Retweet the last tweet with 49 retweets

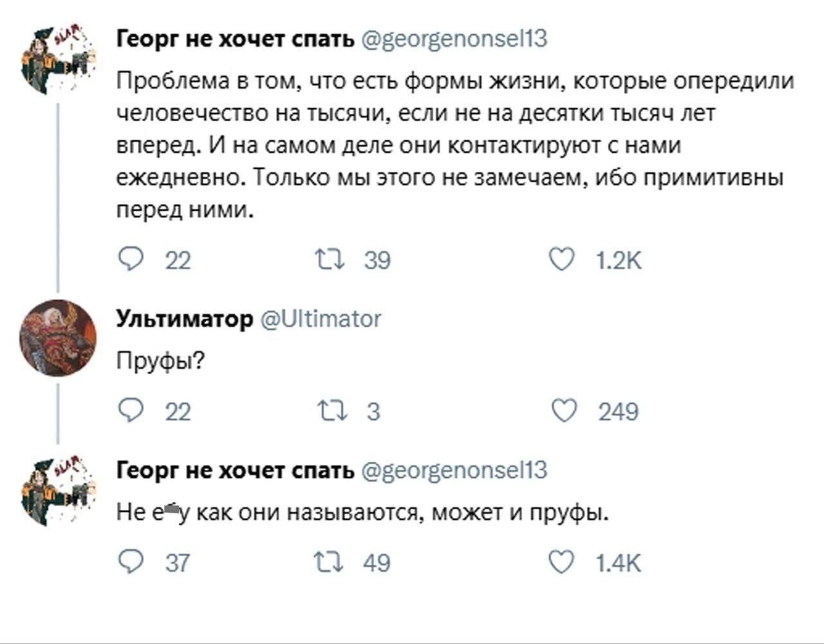coord(330,562)
